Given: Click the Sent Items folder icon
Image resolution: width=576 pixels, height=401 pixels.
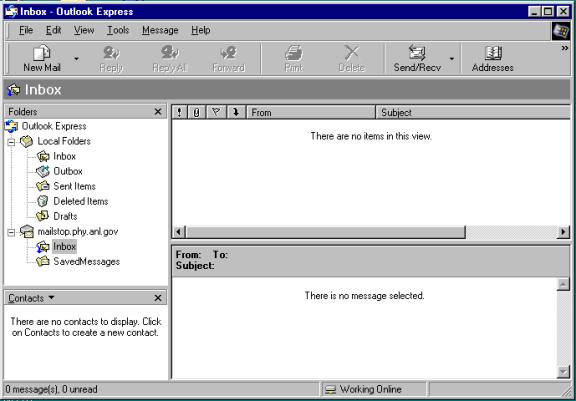Looking at the screenshot, I should [x=43, y=186].
